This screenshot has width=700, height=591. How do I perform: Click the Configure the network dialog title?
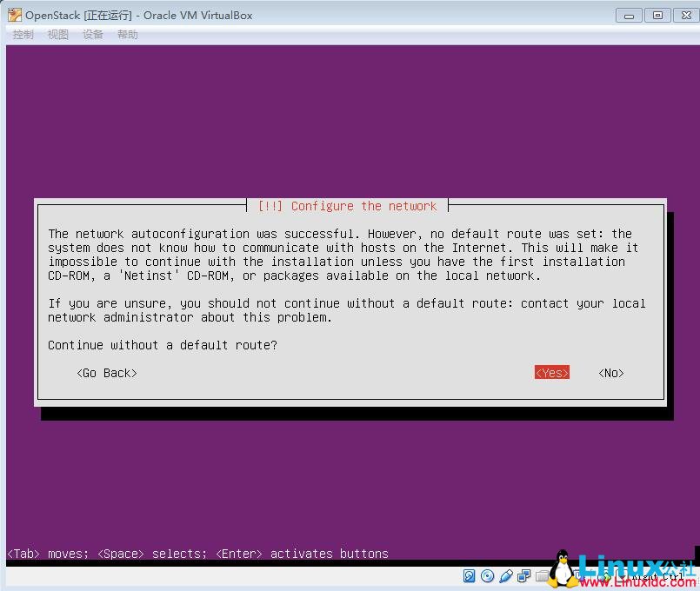347,206
